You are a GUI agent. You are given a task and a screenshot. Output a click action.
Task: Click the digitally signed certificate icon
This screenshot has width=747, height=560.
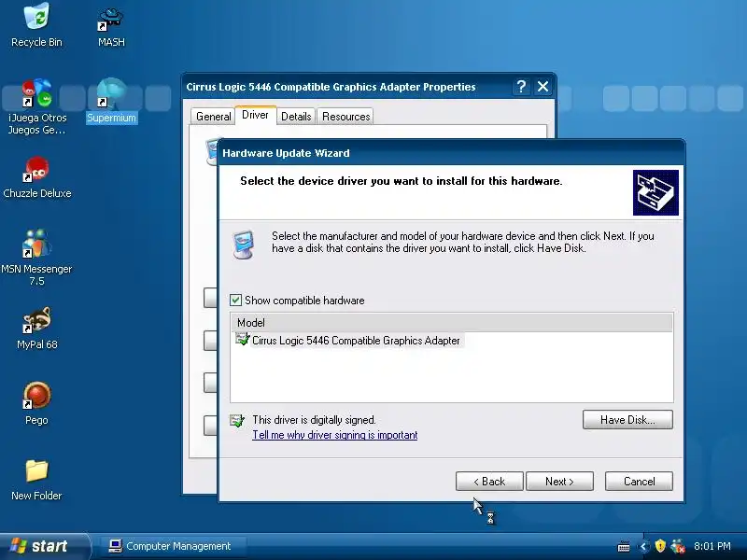tap(237, 421)
